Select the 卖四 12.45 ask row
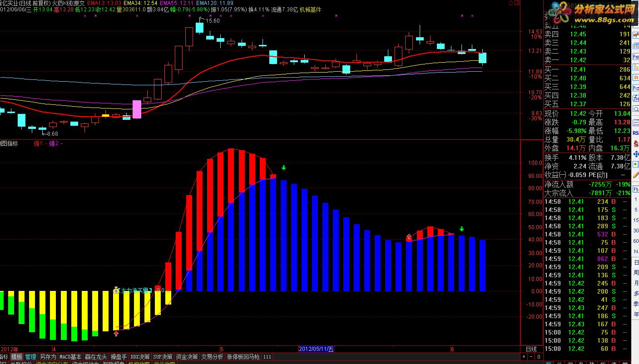 pyautogui.click(x=587, y=34)
